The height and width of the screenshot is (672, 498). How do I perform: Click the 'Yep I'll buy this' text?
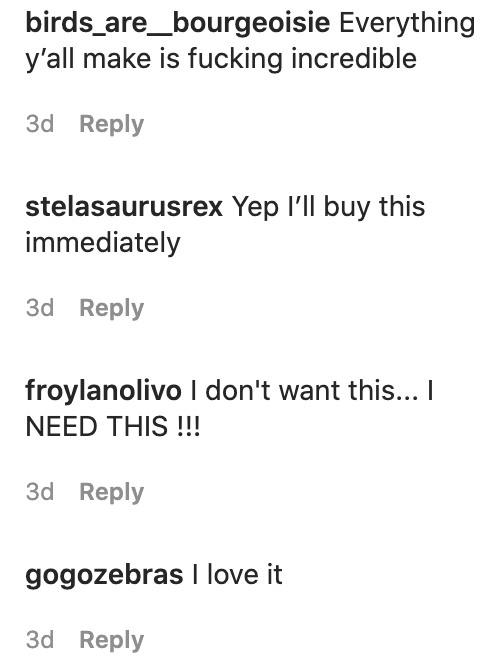[328, 207]
